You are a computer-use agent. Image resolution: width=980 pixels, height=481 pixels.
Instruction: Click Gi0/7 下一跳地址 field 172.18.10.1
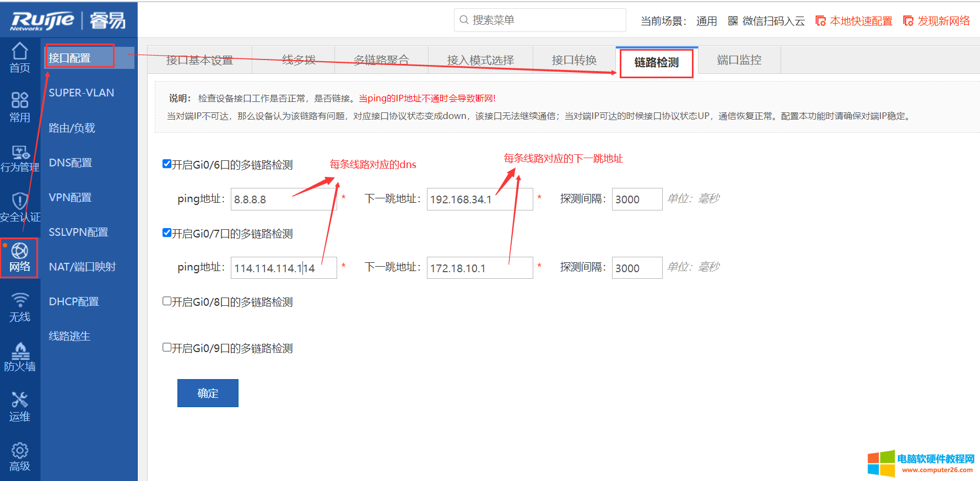[480, 268]
